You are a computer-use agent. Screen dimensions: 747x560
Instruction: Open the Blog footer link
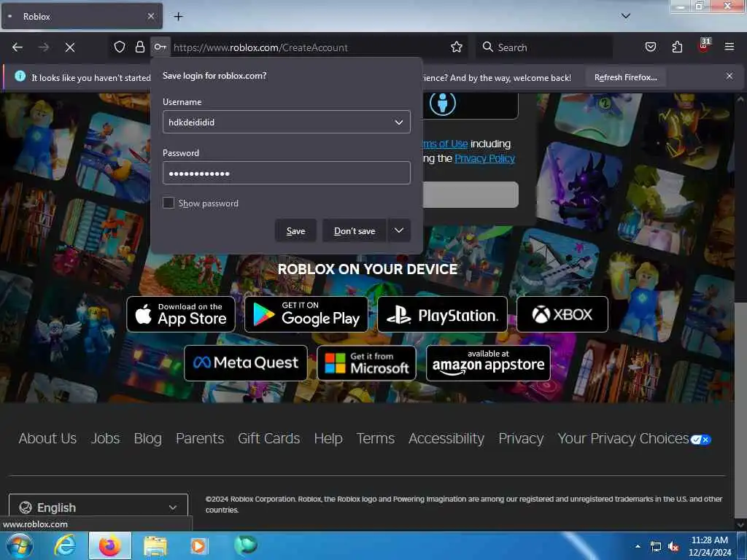pos(147,438)
